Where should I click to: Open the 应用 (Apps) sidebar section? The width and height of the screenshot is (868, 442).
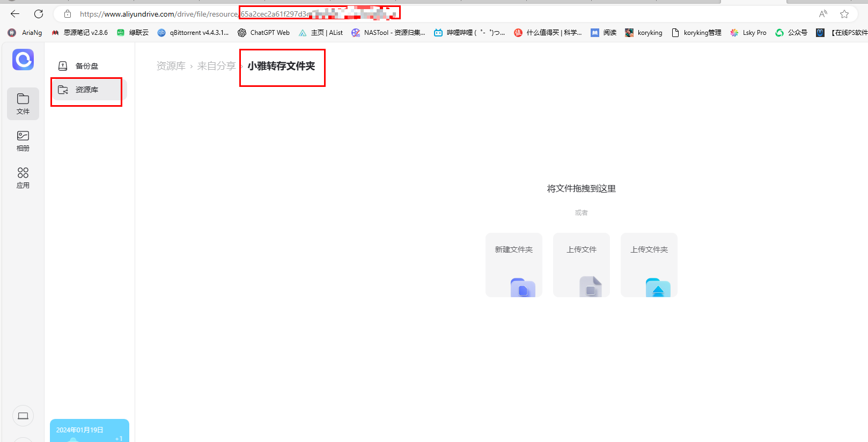(x=23, y=178)
